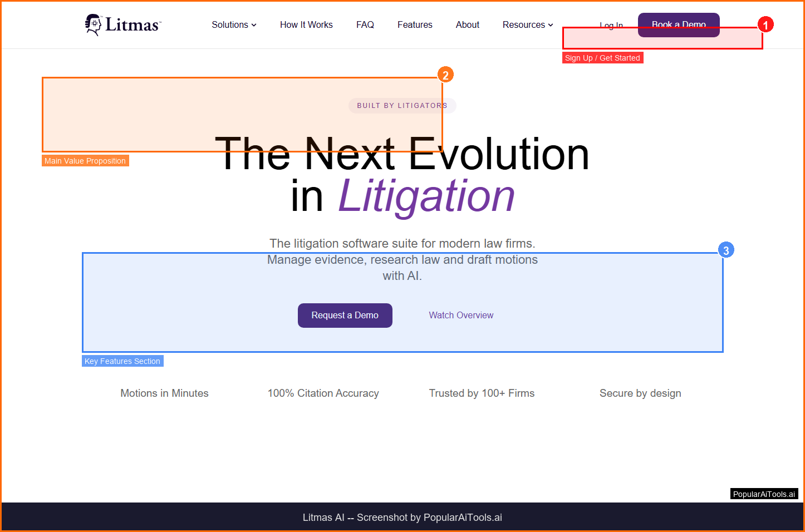Click the Motions in Minutes text
The height and width of the screenshot is (532, 805).
164,393
